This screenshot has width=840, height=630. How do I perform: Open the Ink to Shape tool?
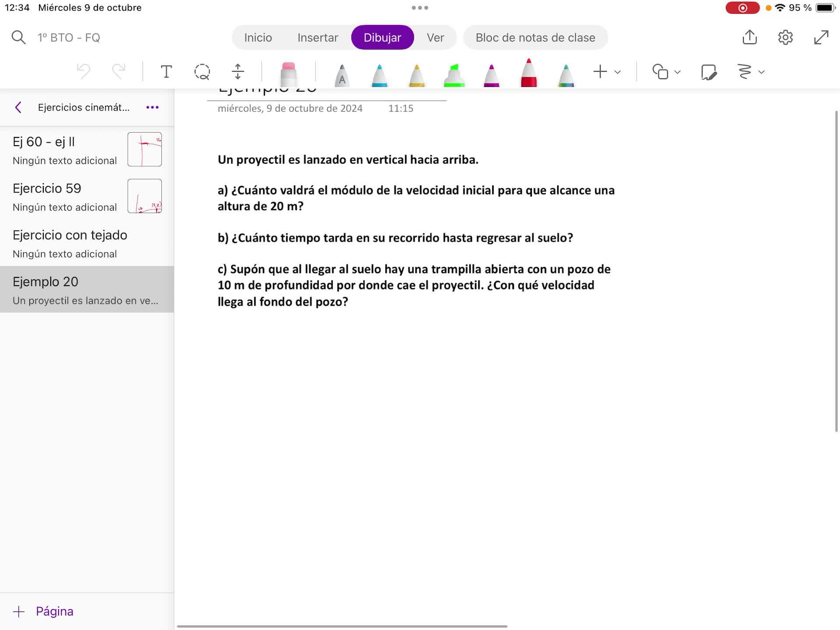(x=708, y=72)
